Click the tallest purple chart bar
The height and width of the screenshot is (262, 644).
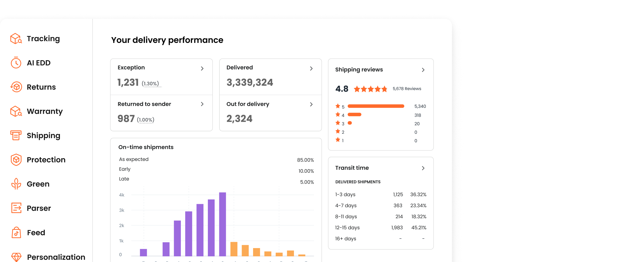(x=223, y=224)
